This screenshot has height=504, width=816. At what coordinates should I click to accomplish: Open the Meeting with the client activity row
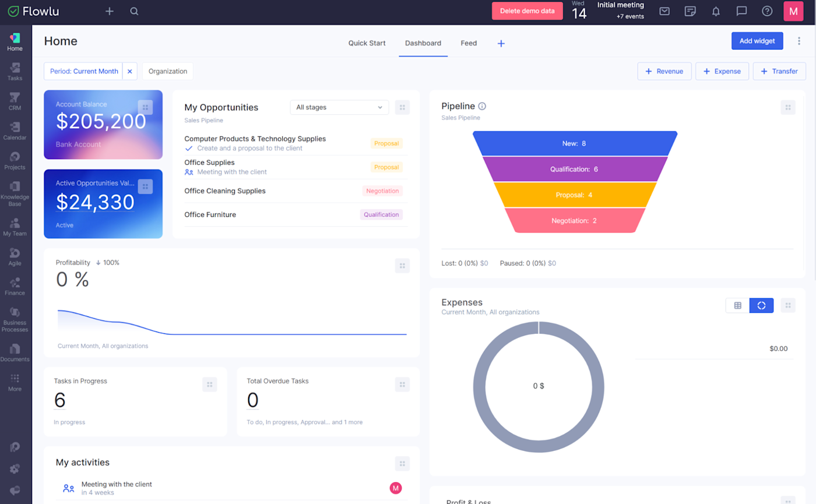point(232,488)
